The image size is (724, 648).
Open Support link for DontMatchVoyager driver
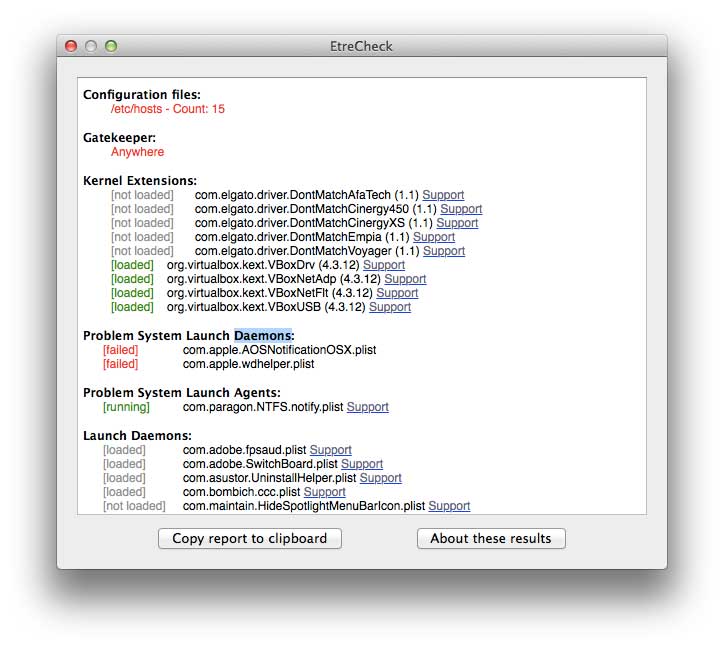coord(444,251)
